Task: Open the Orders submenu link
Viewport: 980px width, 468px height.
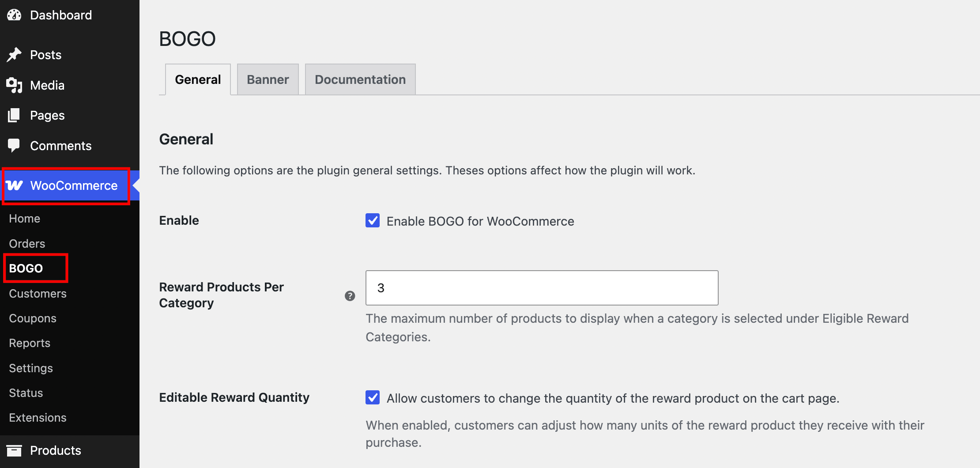Action: (27, 244)
